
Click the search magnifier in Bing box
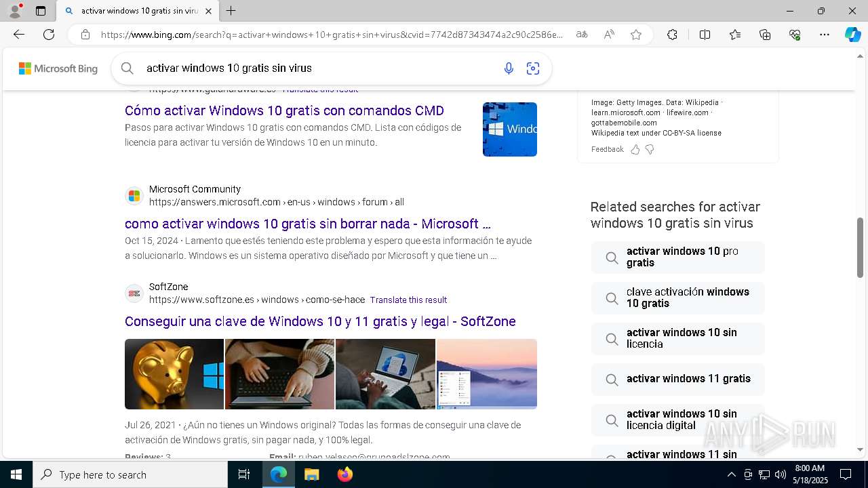[127, 68]
